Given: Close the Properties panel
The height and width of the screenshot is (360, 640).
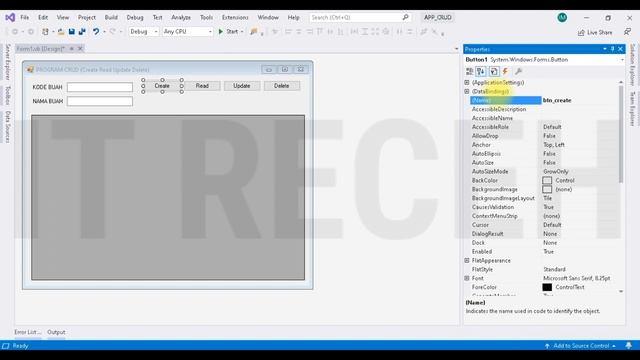Looking at the screenshot, I should coord(620,49).
